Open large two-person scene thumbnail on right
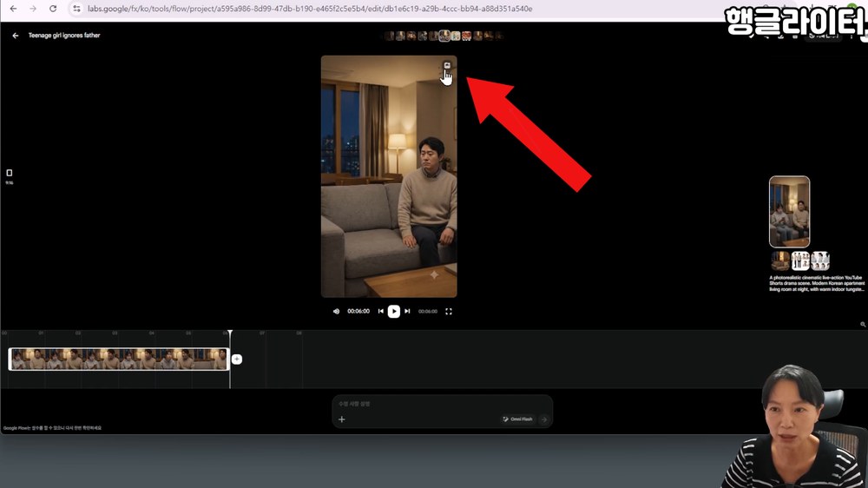 789,212
